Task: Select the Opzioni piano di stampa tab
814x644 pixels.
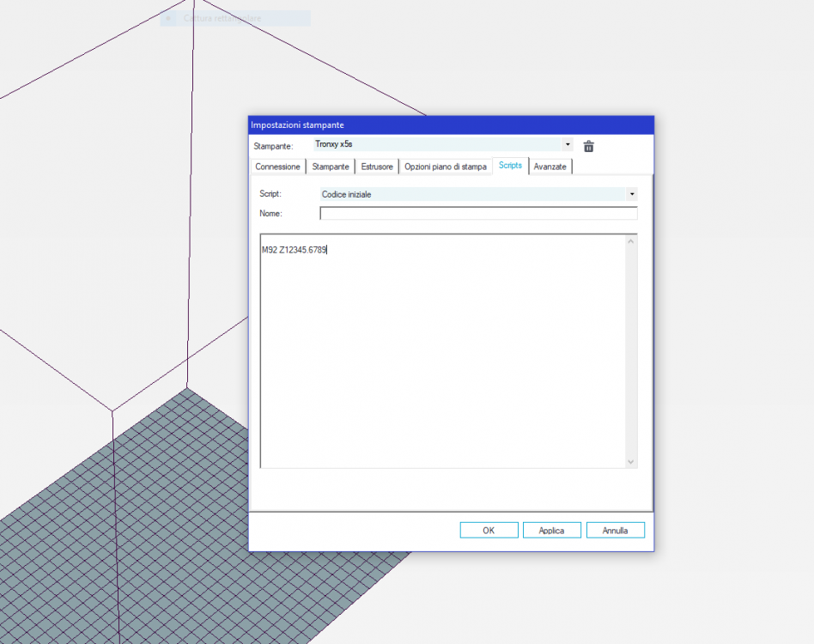Action: coord(446,167)
